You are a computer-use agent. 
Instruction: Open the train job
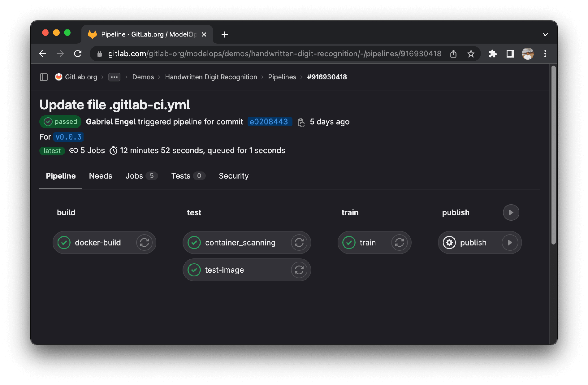click(368, 243)
